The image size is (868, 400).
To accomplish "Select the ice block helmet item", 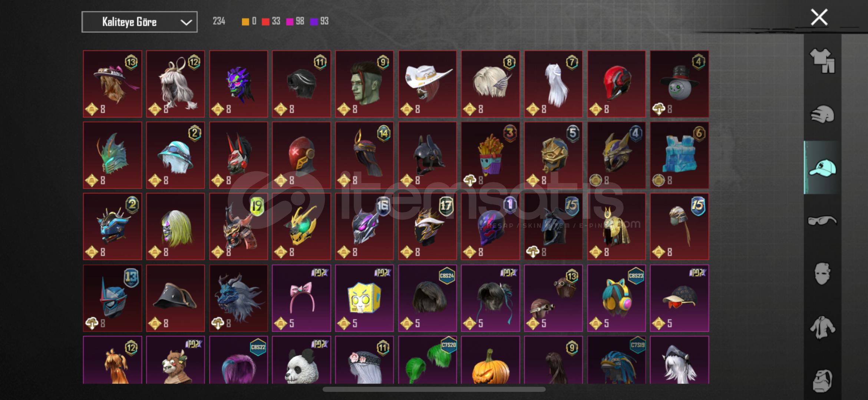I will (679, 155).
